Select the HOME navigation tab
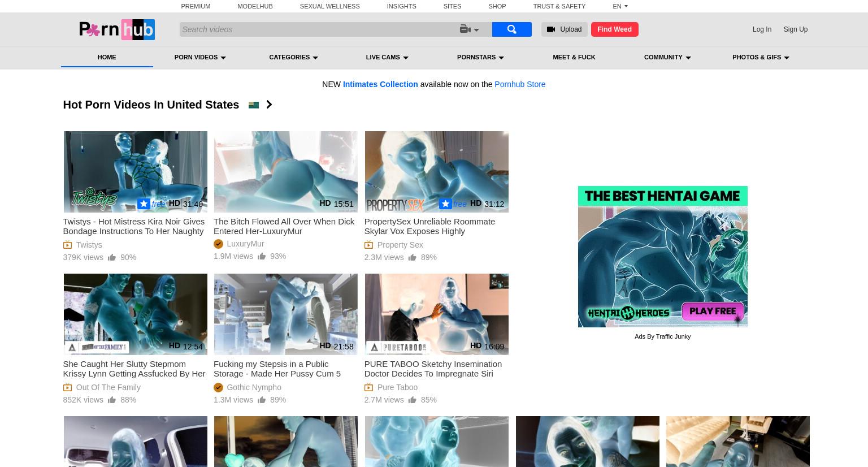Screen dimensions: 868x467 point(107,57)
